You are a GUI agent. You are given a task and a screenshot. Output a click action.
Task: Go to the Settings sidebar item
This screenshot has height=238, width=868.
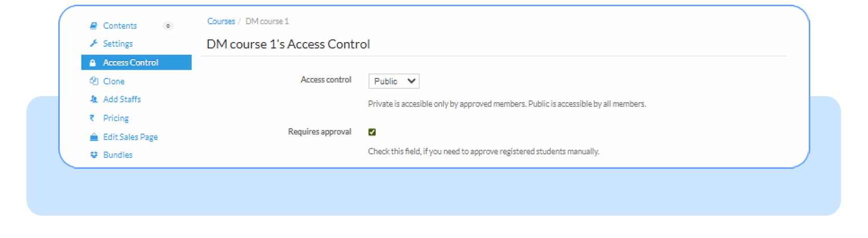coord(118,44)
